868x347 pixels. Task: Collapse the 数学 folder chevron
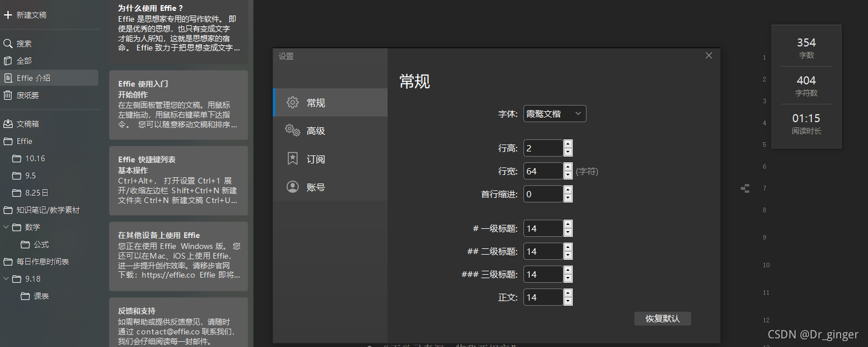point(6,227)
